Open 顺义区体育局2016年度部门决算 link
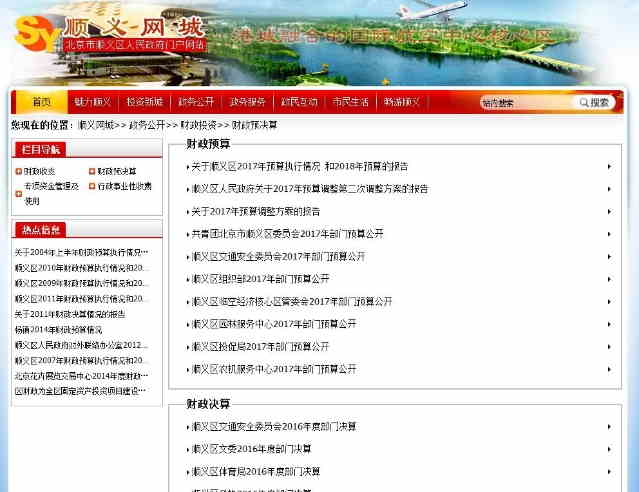Viewport: 639px width, 492px height. (256, 472)
